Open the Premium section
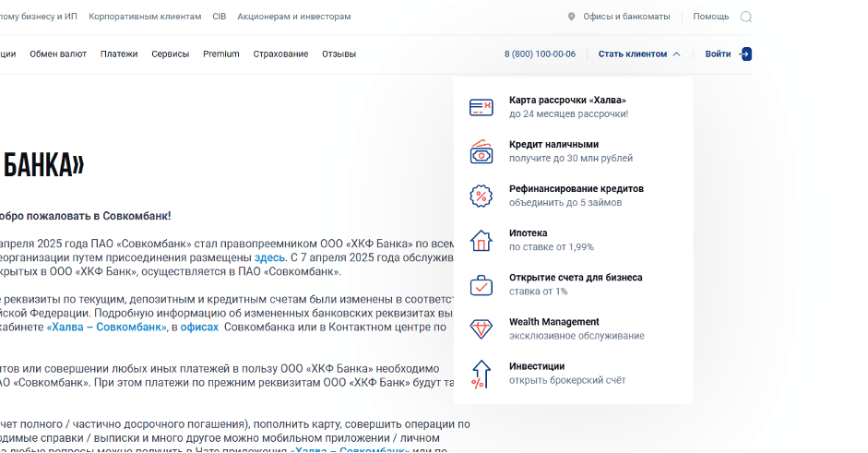 (x=220, y=54)
